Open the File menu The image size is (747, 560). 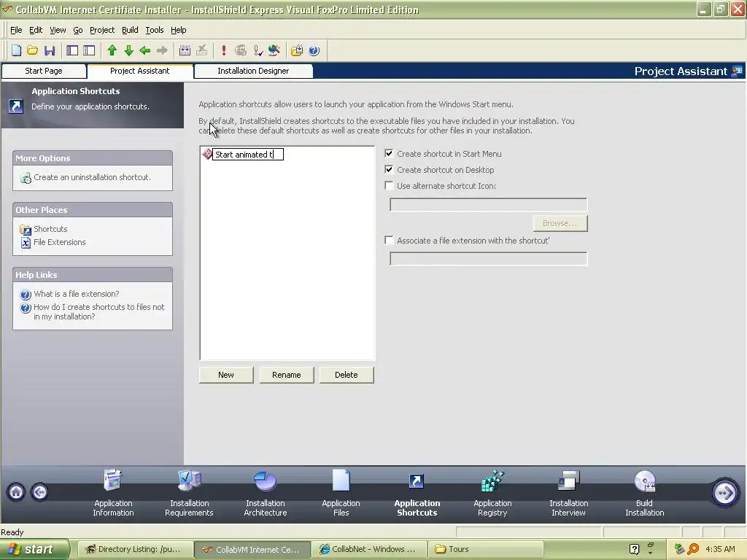coord(16,30)
